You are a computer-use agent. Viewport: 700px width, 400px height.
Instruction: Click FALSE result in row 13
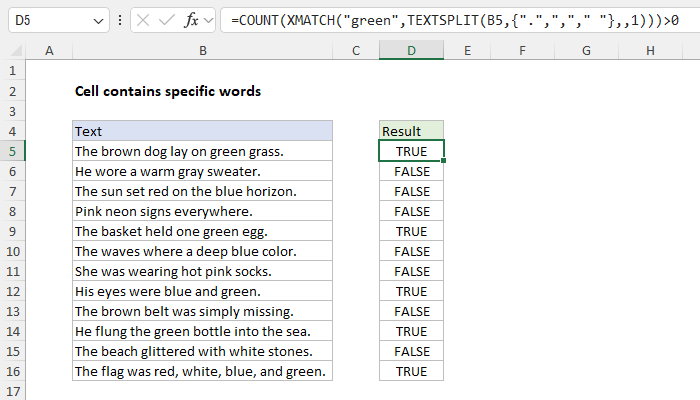point(411,311)
